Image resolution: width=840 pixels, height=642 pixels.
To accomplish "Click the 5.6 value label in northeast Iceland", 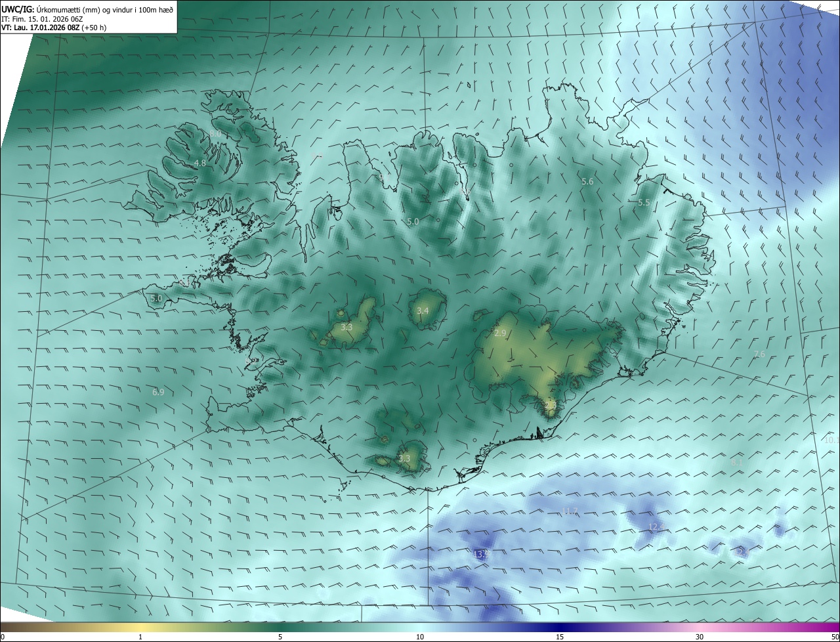I will pos(587,181).
